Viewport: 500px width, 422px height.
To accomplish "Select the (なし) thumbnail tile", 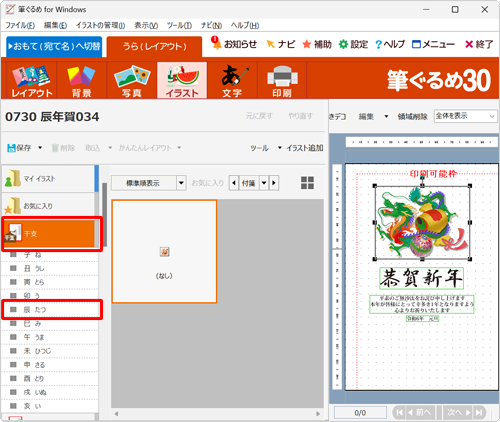I will (164, 251).
